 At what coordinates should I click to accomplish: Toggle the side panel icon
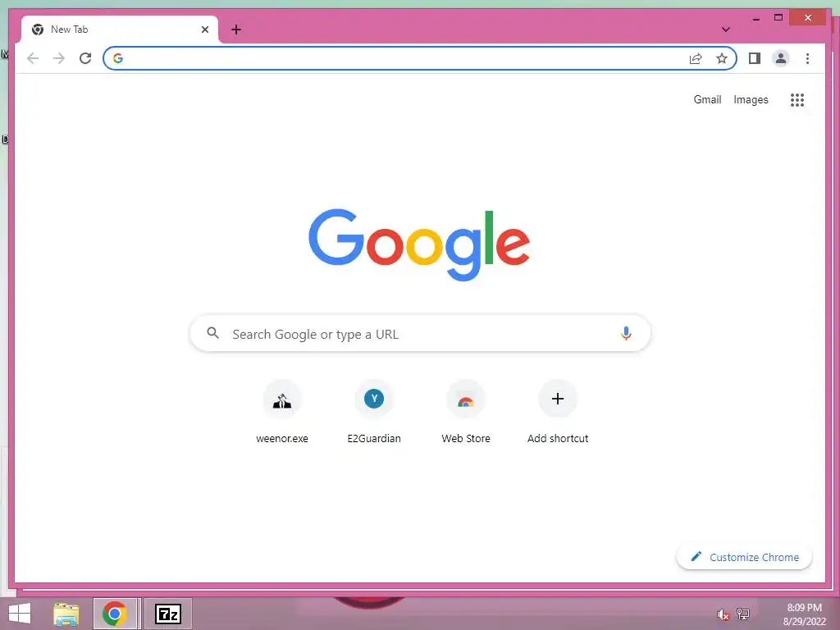(755, 58)
